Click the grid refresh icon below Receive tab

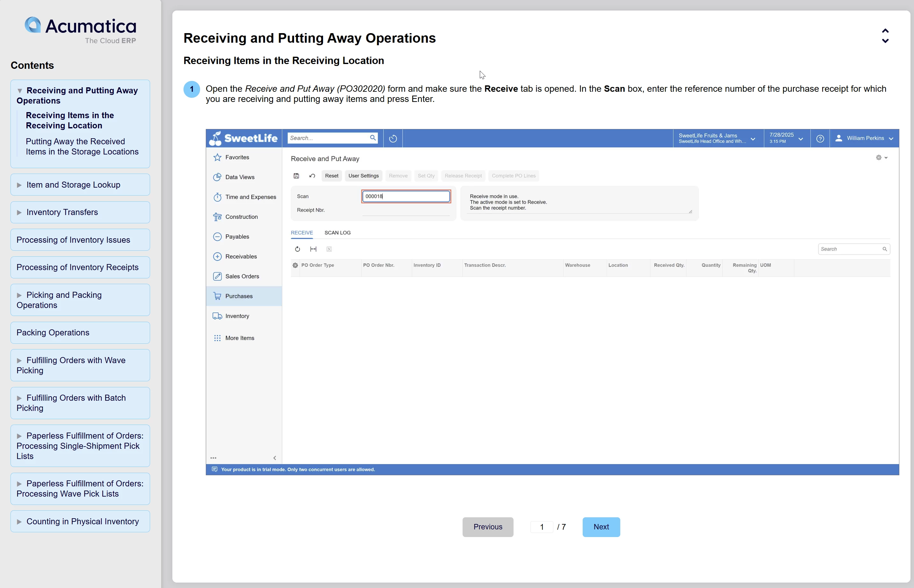pos(298,249)
